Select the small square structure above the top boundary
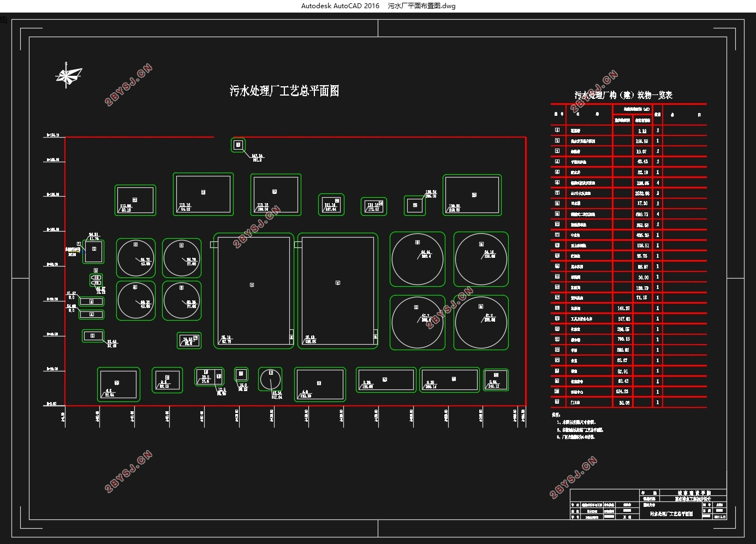The width and height of the screenshot is (756, 544). point(238,145)
